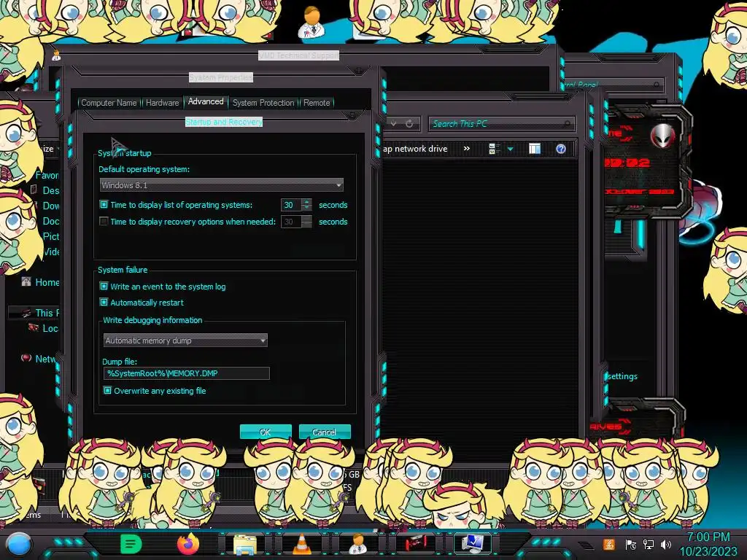This screenshot has height=560, width=747.
Task: Open File Explorer from the taskbar
Action: (x=245, y=544)
